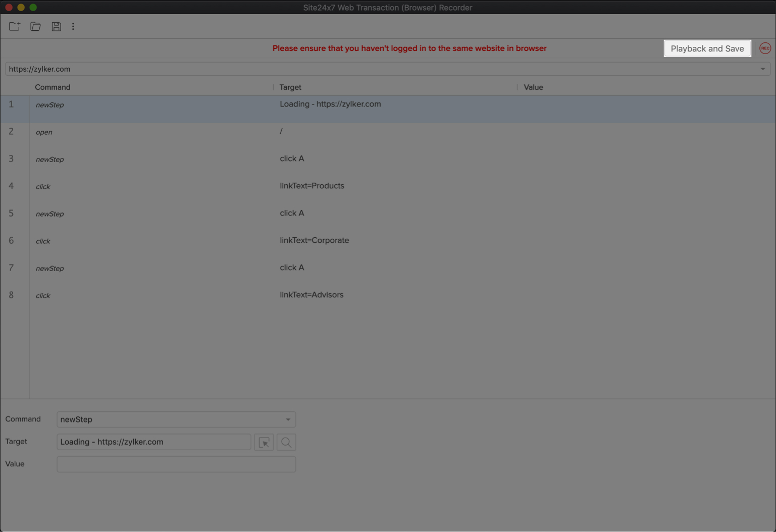Click the Command column header
The image size is (776, 532).
pyautogui.click(x=53, y=87)
